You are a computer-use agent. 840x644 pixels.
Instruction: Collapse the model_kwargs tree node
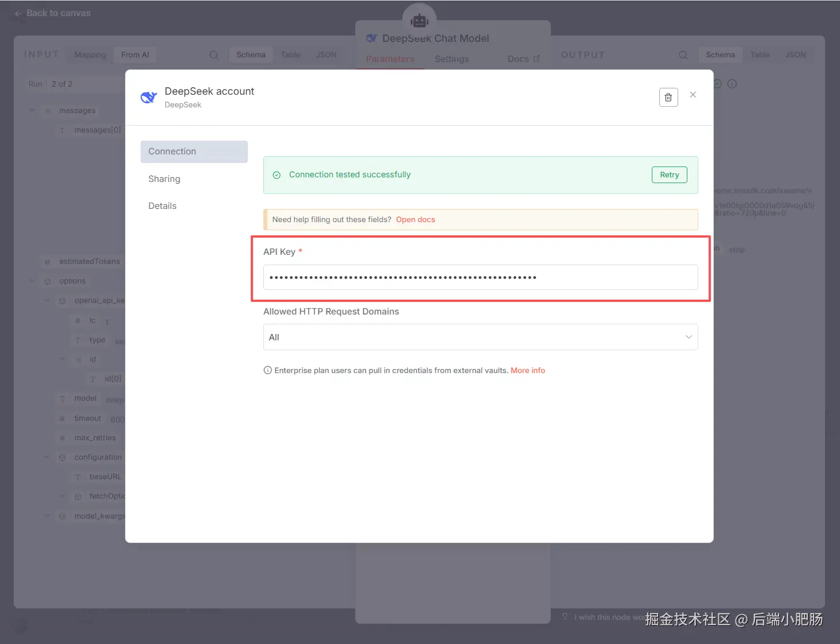tap(47, 516)
